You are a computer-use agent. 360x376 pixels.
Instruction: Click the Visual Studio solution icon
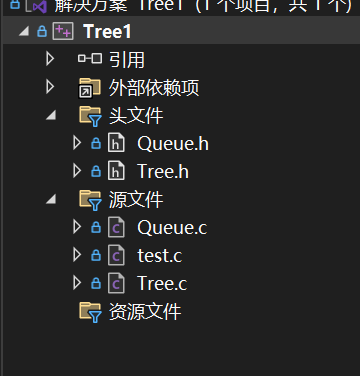[x=37, y=6]
